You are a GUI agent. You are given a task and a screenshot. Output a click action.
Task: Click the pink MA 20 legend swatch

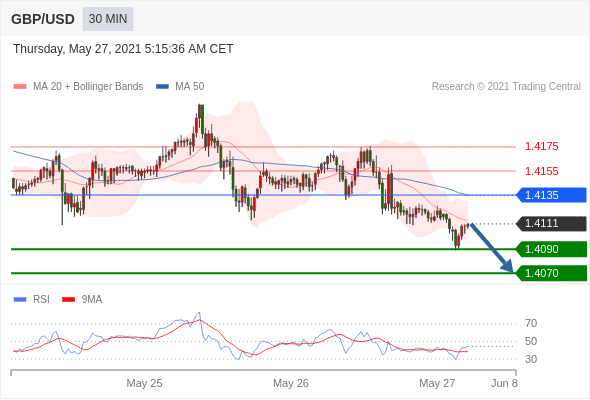20,87
